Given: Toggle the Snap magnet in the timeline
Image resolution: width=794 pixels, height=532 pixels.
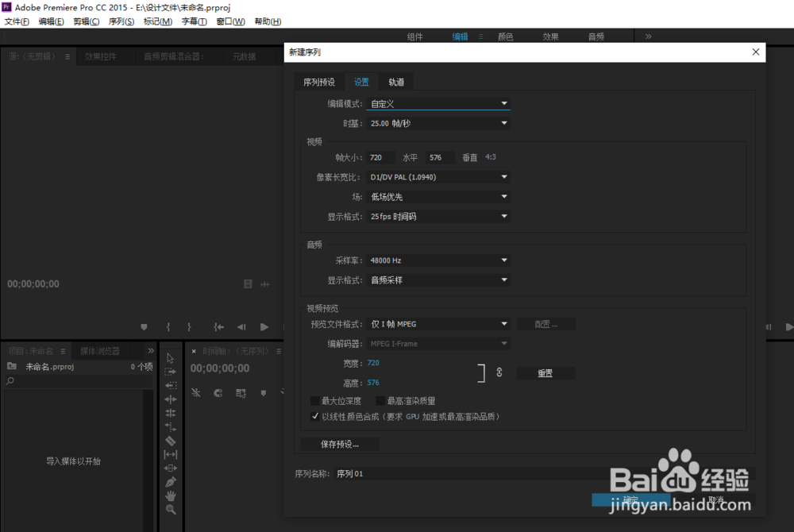Looking at the screenshot, I should pyautogui.click(x=218, y=392).
